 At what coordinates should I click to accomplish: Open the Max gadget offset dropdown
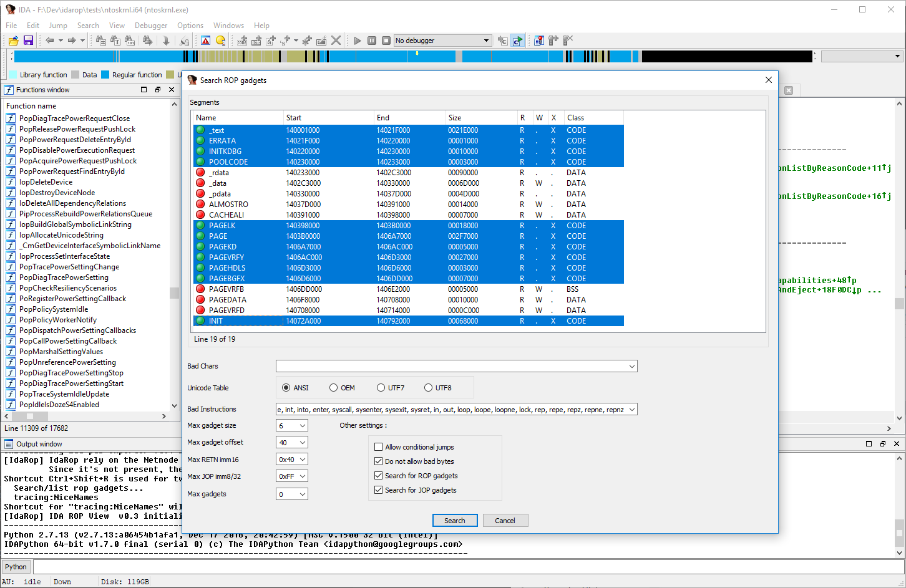pos(303,443)
